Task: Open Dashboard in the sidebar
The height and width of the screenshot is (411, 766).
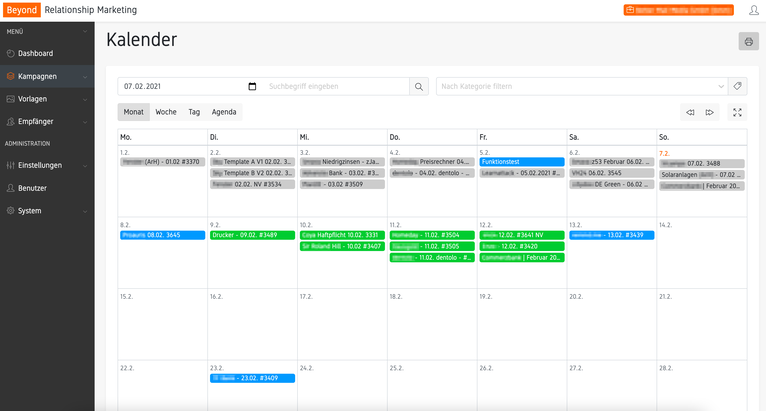Action: tap(36, 53)
